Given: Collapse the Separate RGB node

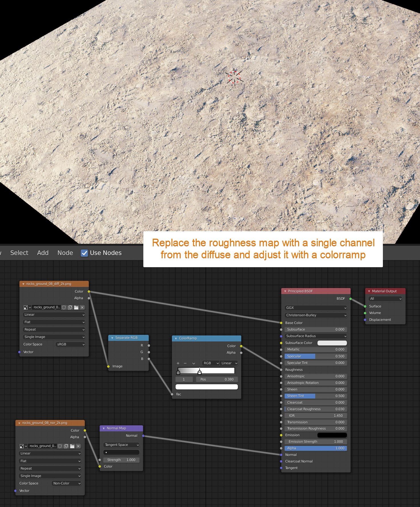Looking at the screenshot, I should tap(112, 338).
